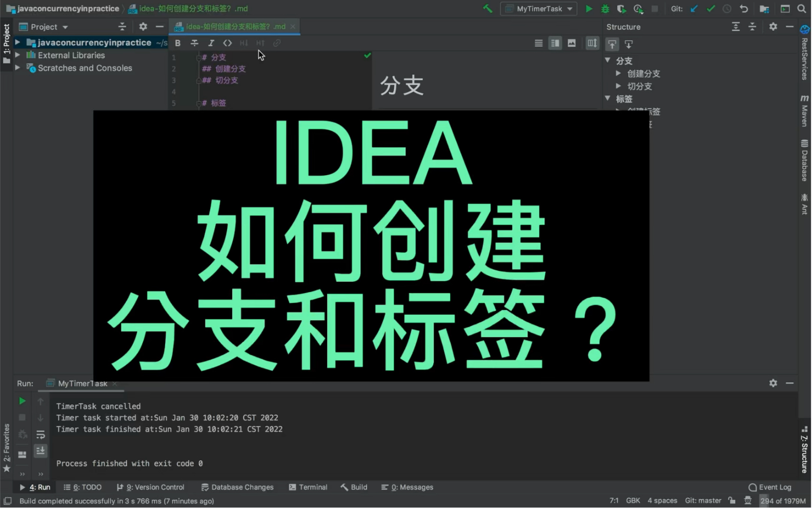
Task: Open the Project view selector dropdown
Action: click(44, 27)
